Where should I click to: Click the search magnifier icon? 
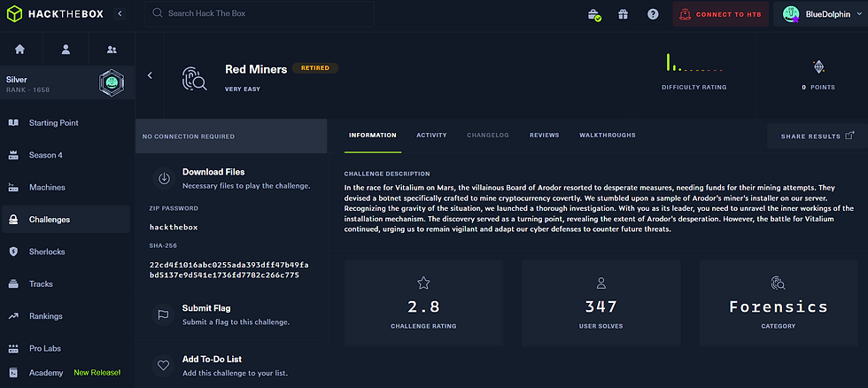point(158,12)
